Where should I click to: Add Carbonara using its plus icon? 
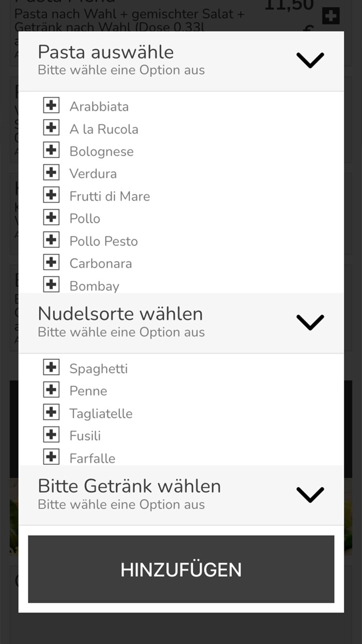[51, 262]
